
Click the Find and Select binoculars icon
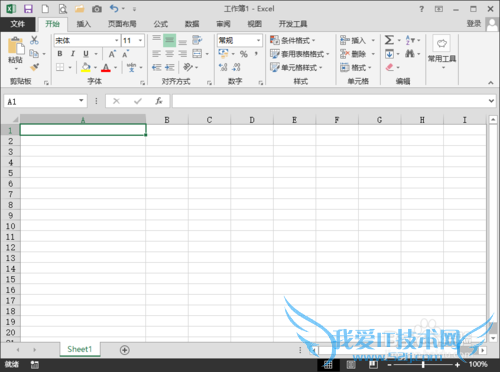[x=410, y=53]
